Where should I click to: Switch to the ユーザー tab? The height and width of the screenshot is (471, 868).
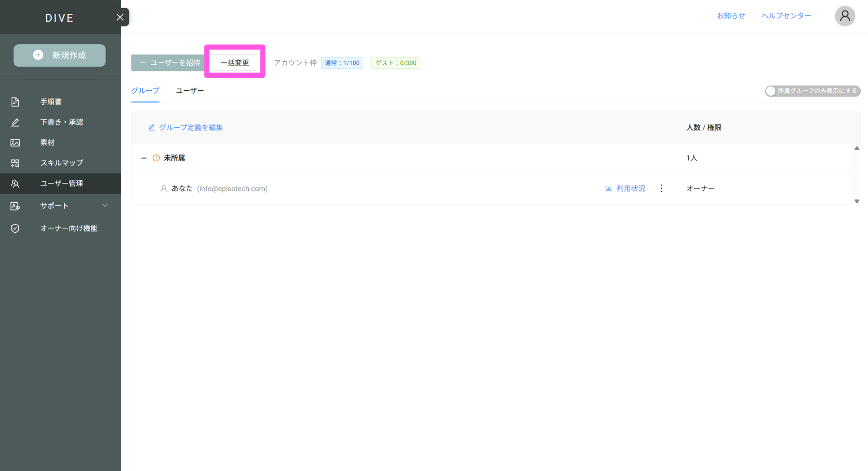(190, 91)
